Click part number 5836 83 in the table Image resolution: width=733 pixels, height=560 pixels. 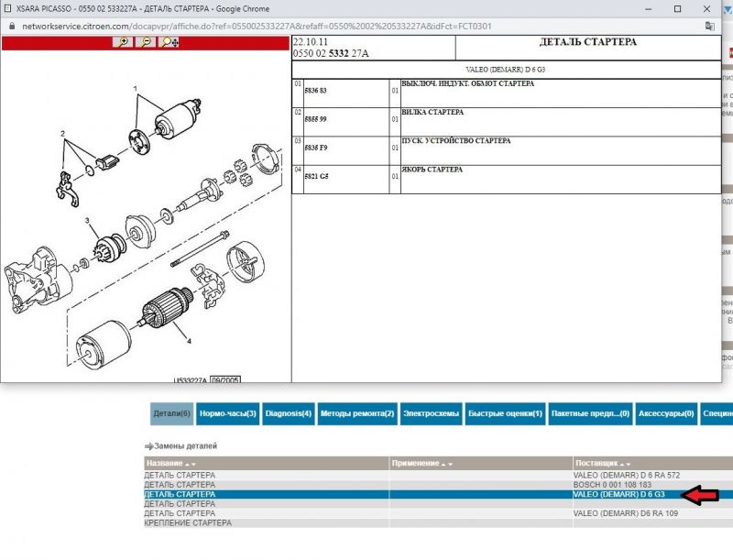click(x=315, y=91)
